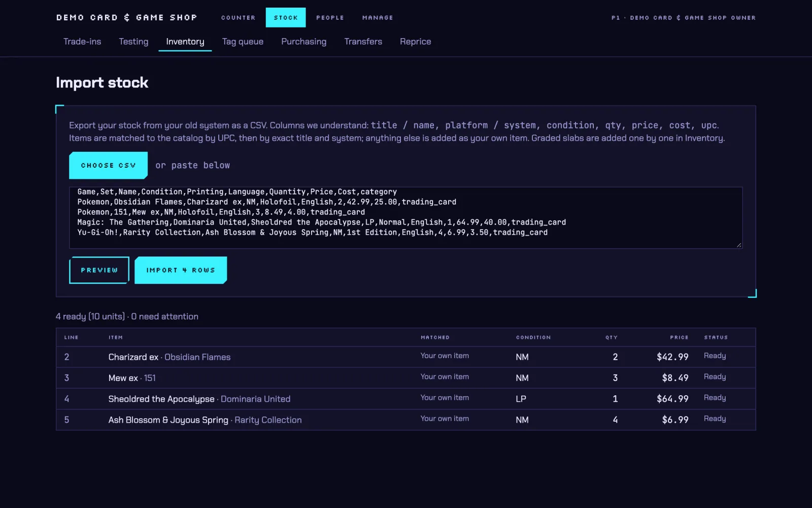Select the Mew ex item row
The width and height of the screenshot is (812, 508).
point(405,378)
